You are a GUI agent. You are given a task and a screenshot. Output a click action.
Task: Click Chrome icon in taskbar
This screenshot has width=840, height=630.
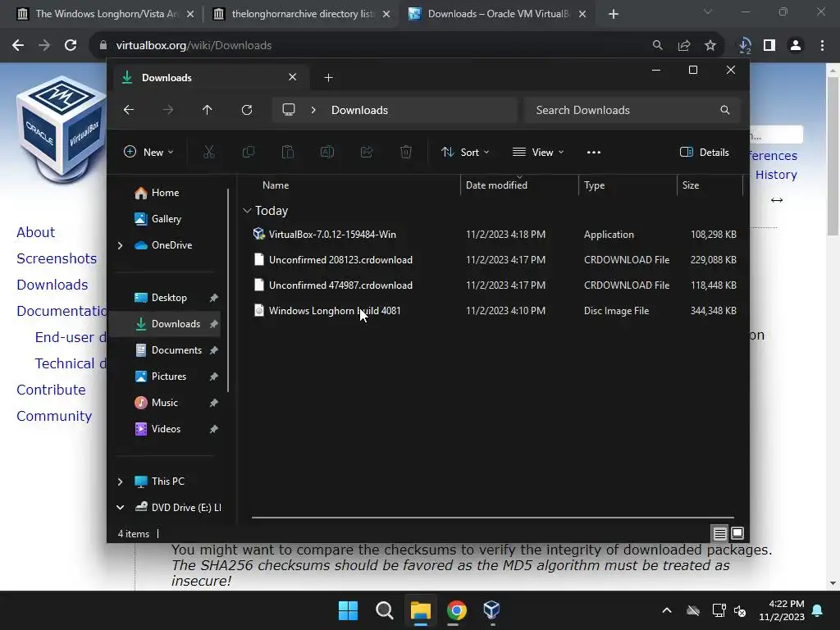(x=456, y=609)
